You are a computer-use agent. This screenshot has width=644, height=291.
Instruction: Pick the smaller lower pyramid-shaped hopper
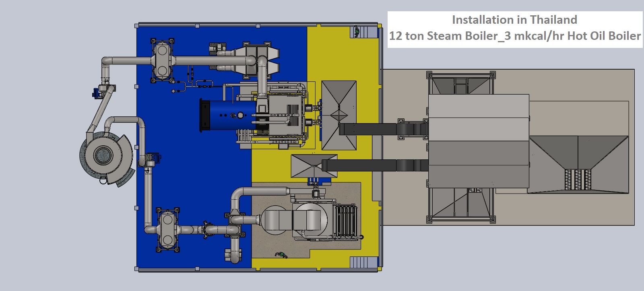pyautogui.click(x=309, y=165)
